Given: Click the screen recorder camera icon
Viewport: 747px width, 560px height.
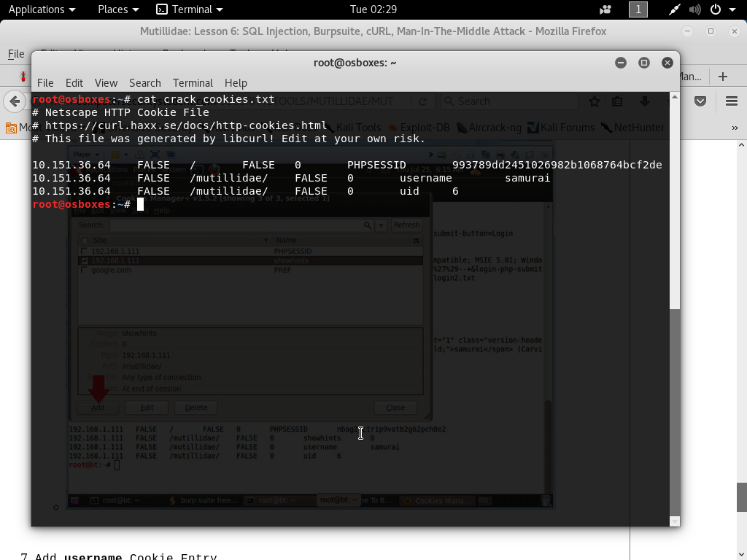Looking at the screenshot, I should coord(605,9).
